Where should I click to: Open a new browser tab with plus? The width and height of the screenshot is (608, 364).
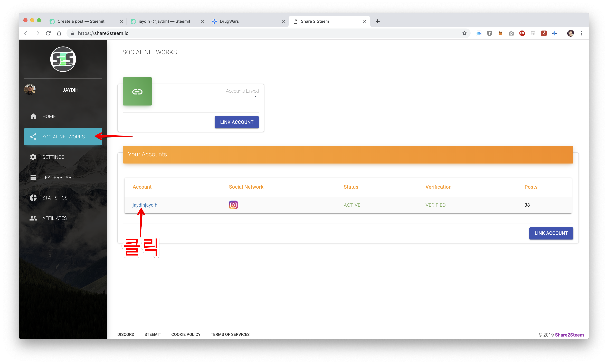[x=377, y=21]
